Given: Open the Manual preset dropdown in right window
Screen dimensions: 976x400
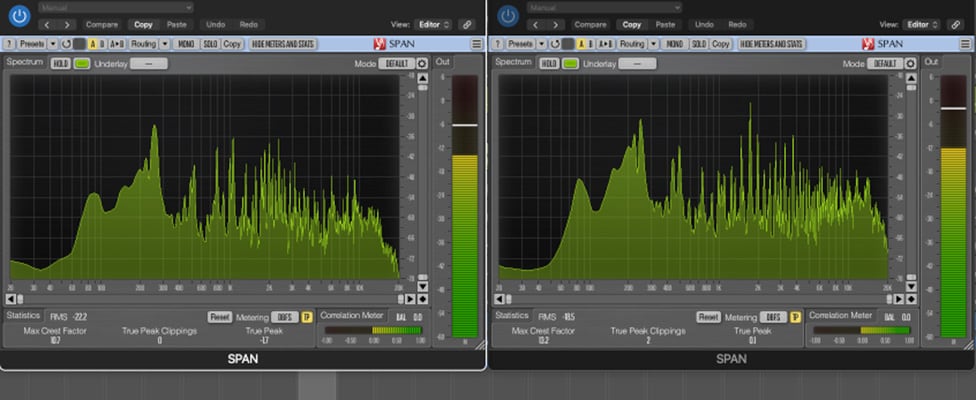Looking at the screenshot, I should click(x=604, y=7).
